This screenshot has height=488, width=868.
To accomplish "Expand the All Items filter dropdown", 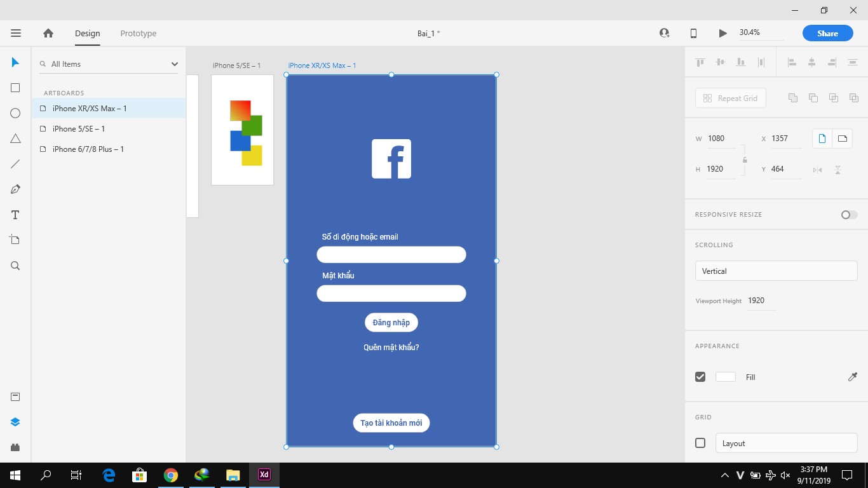I will pos(175,64).
